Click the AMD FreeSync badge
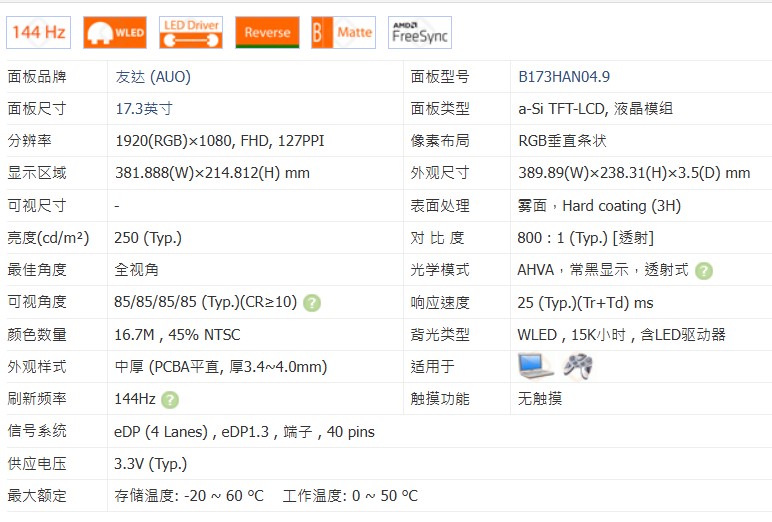 point(419,32)
